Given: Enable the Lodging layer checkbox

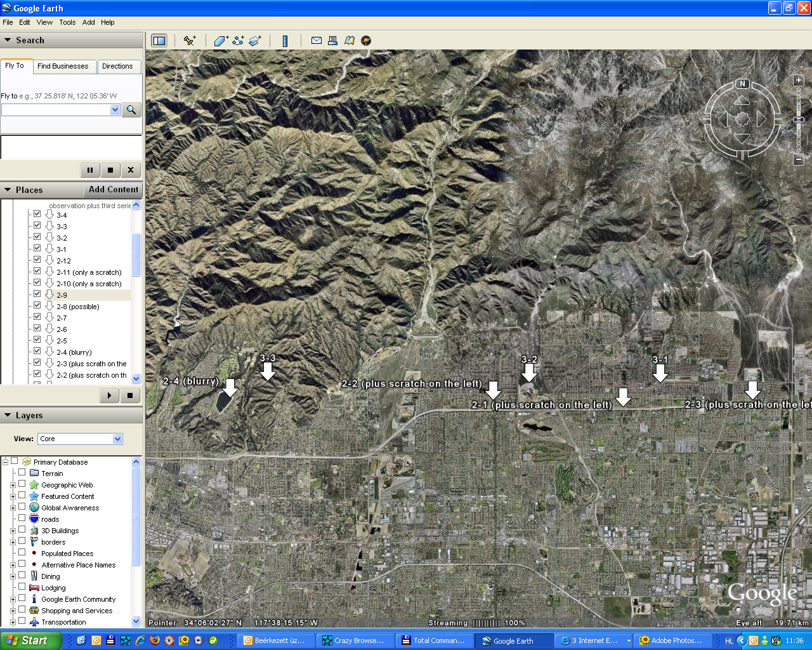Looking at the screenshot, I should coord(22,587).
